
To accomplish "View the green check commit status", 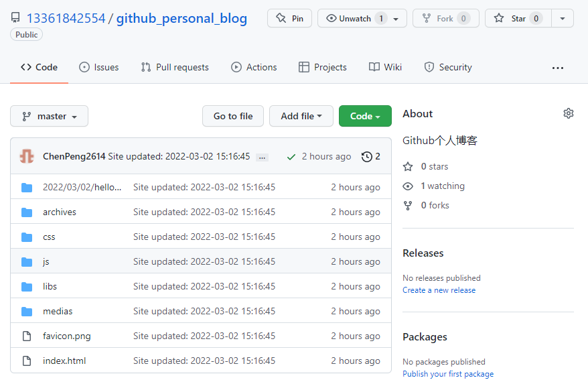I will click(291, 157).
